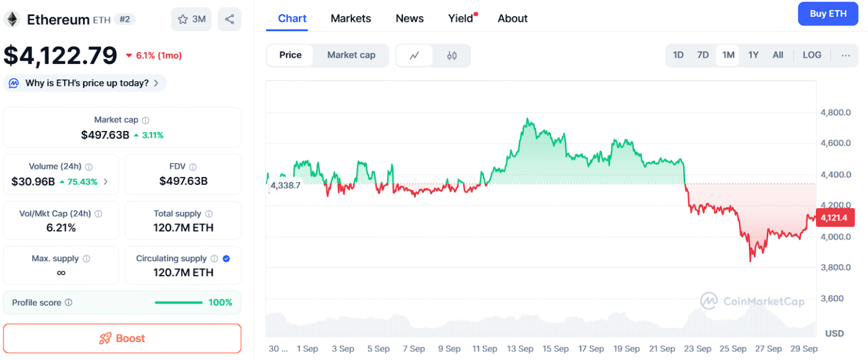Click the Ethereum diamond logo
This screenshot has height=360, width=868.
12,19
